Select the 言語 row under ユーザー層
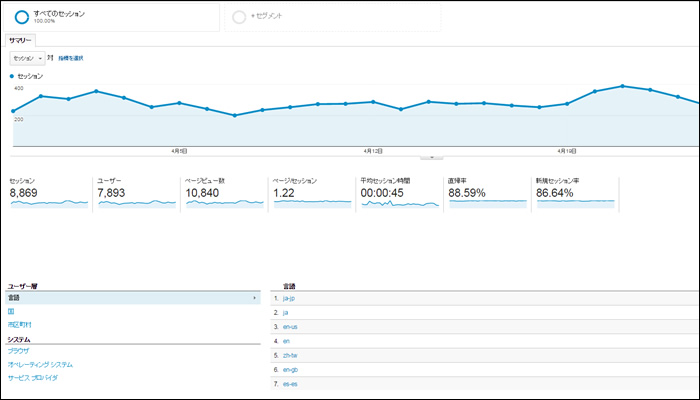This screenshot has height=400, width=700. tap(133, 298)
